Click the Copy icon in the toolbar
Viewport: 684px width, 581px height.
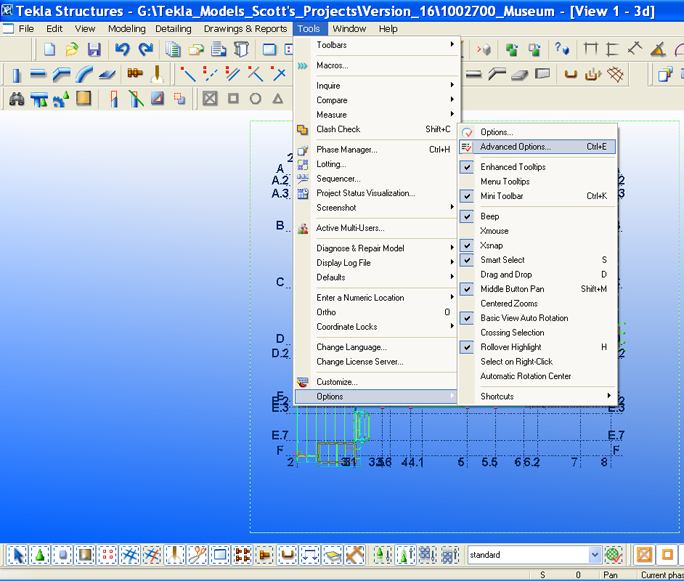173,49
